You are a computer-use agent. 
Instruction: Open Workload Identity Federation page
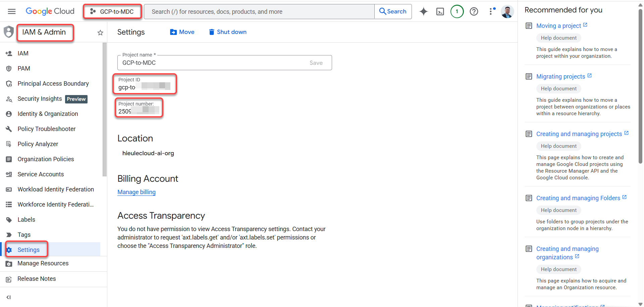56,189
